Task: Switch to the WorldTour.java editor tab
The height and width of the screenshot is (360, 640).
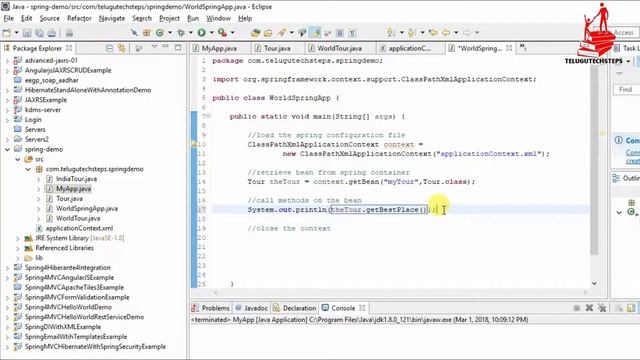Action: point(340,48)
